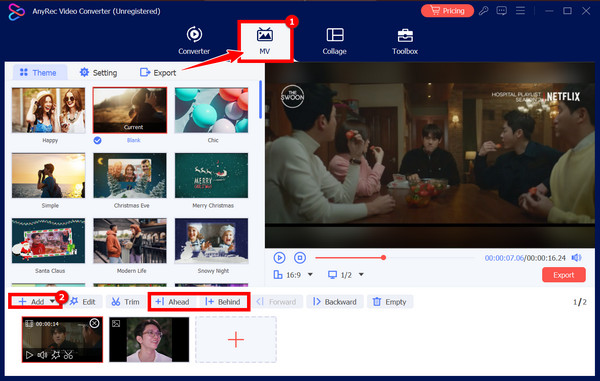Open the Export tab

(x=158, y=72)
